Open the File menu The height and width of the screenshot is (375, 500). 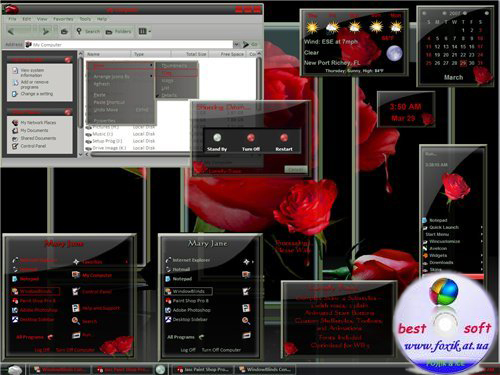point(12,19)
